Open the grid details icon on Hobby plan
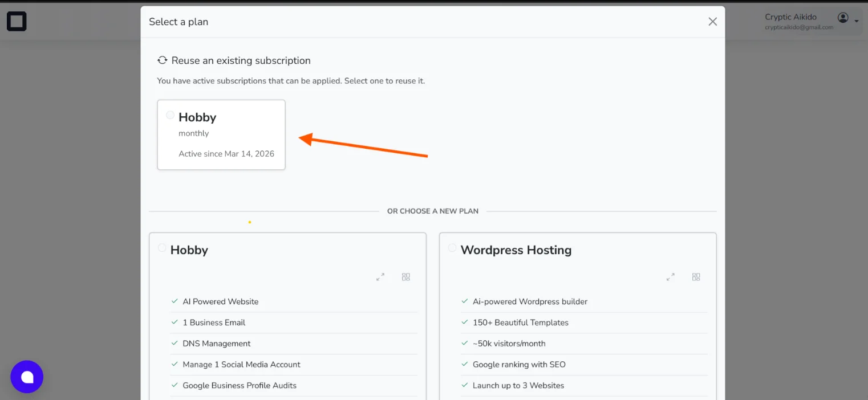Screen dimensions: 868x400 pyautogui.click(x=406, y=276)
